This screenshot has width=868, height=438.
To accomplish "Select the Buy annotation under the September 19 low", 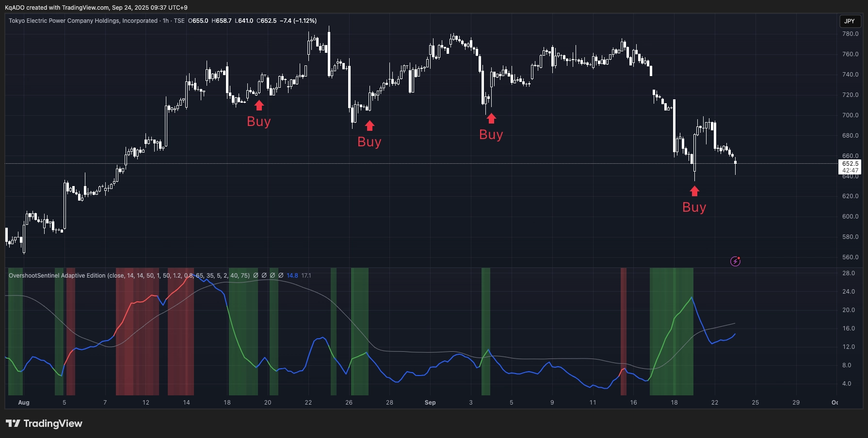I will (x=694, y=207).
